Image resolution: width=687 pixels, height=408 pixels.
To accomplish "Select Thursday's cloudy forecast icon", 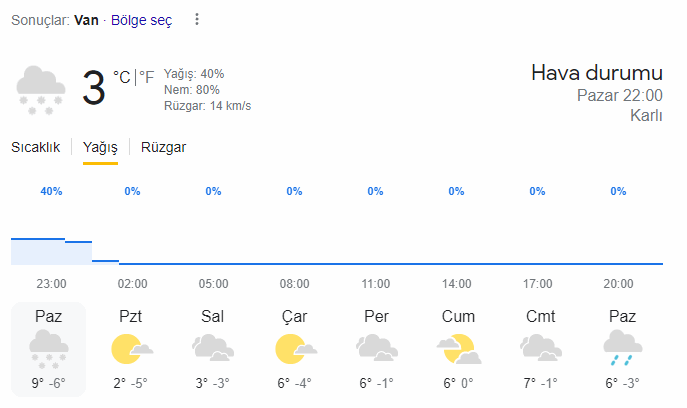I will pos(375,349).
